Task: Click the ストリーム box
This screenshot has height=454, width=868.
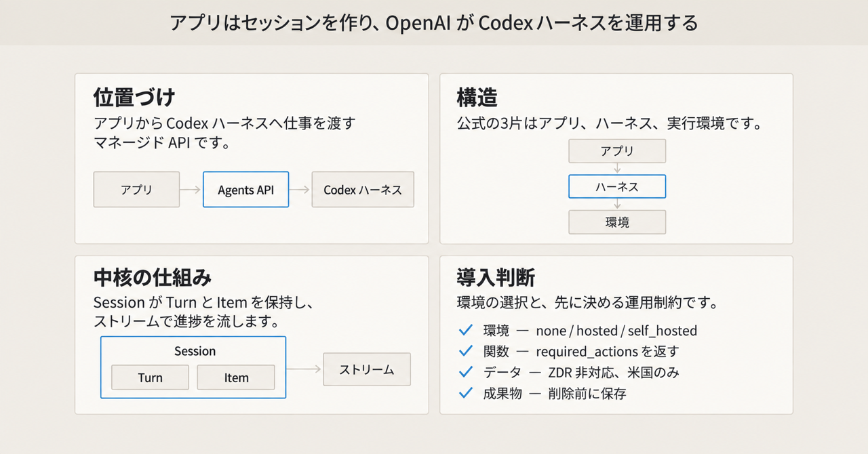Action: pyautogui.click(x=366, y=370)
